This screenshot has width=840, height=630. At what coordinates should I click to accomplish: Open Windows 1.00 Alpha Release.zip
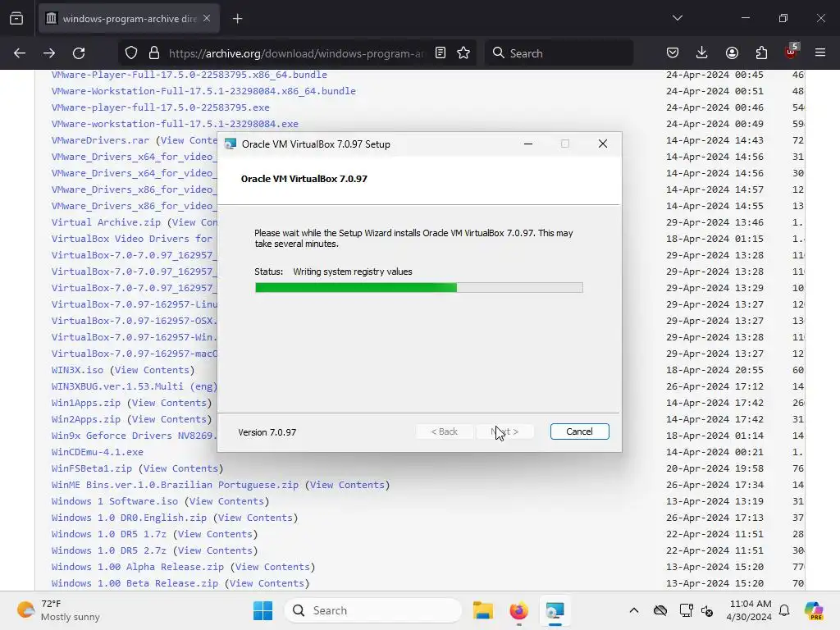[138, 567]
